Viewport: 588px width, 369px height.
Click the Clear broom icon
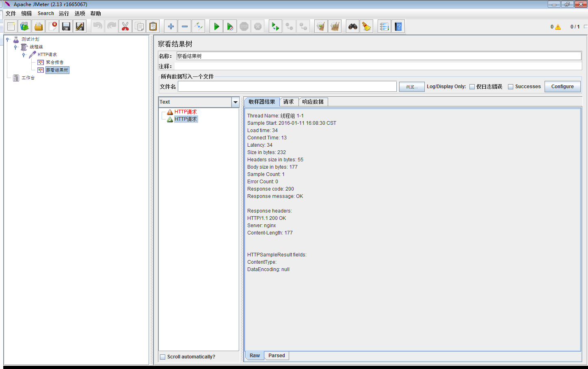coord(321,26)
